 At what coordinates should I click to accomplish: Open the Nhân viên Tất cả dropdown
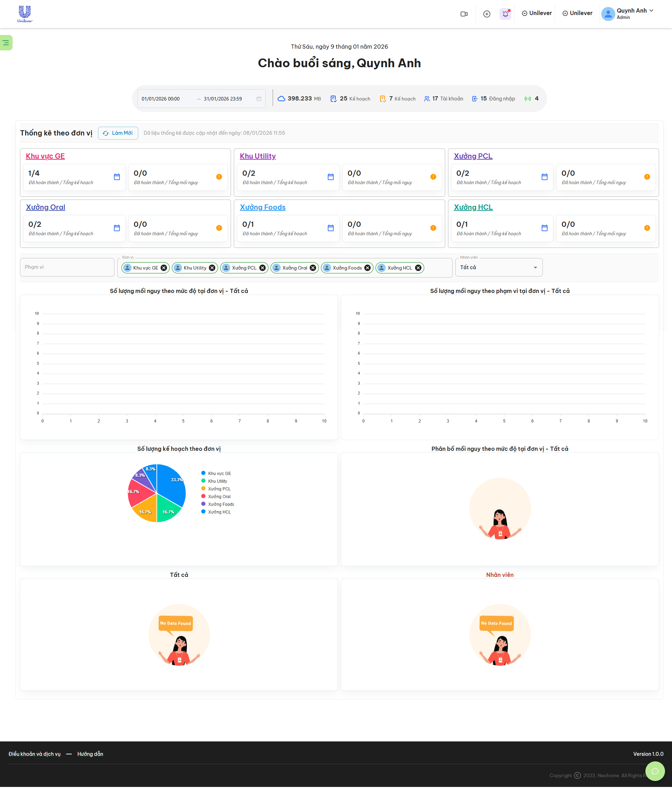coord(499,268)
